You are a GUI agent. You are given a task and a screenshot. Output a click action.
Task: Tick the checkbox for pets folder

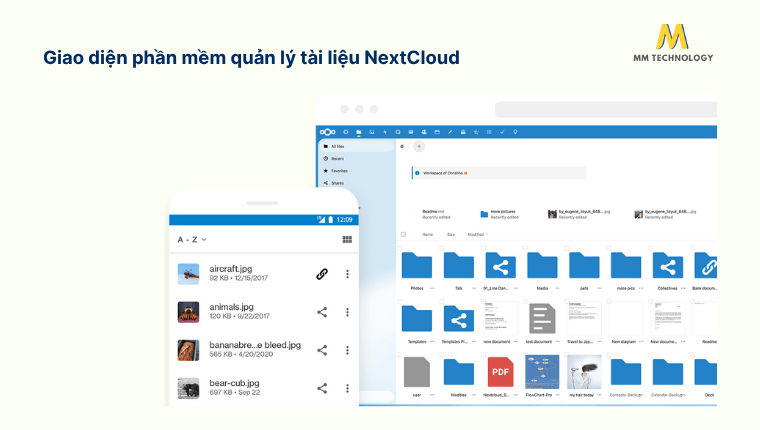click(567, 248)
